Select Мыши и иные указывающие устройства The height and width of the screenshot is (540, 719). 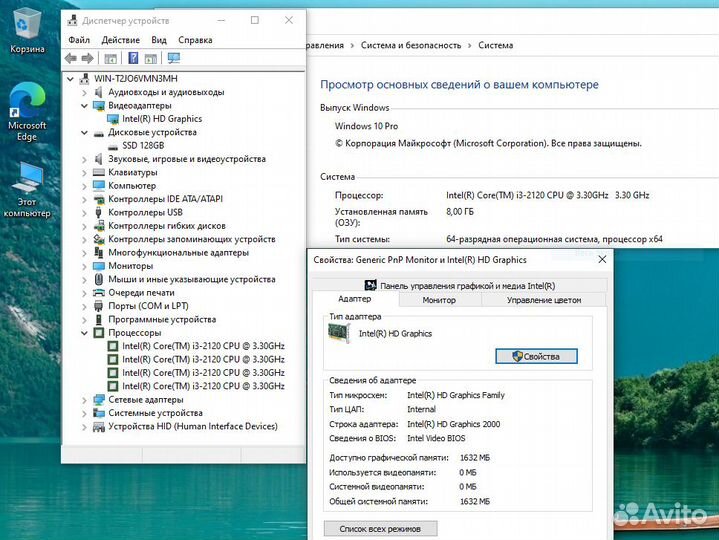(192, 279)
